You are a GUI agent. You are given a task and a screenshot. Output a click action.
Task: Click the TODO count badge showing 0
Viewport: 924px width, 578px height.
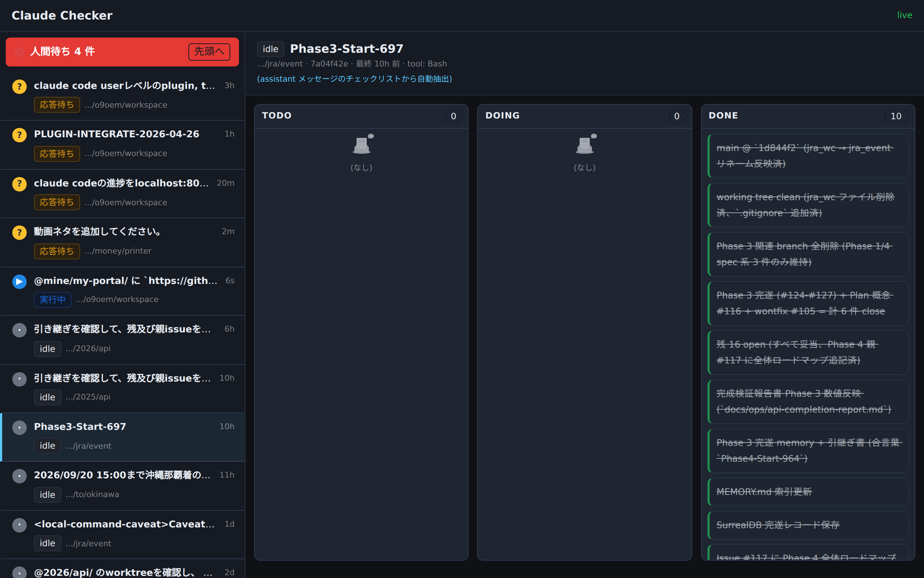(x=453, y=116)
